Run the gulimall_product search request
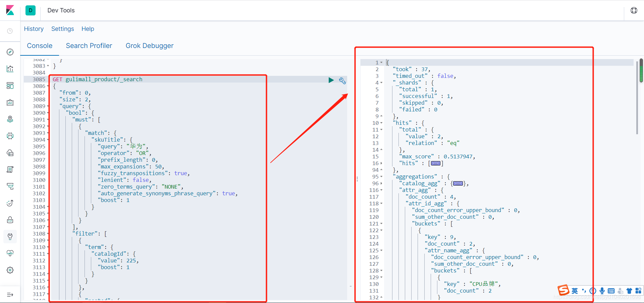 [x=331, y=80]
